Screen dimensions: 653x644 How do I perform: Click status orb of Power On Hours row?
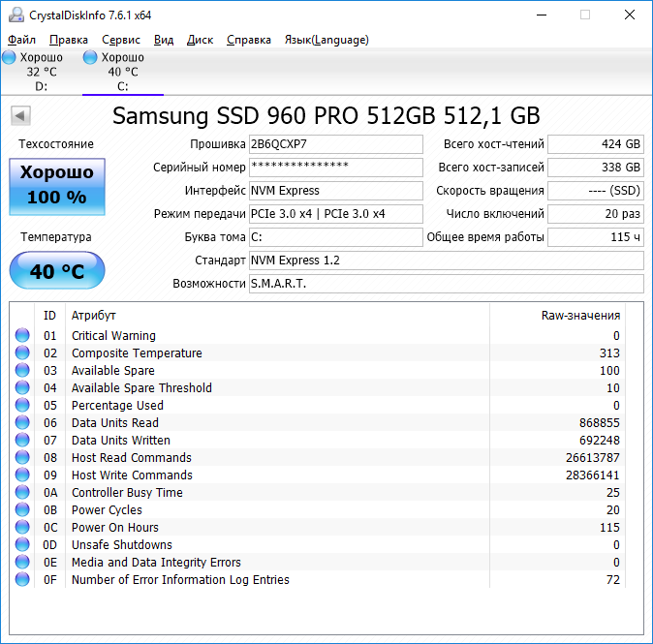click(22, 527)
